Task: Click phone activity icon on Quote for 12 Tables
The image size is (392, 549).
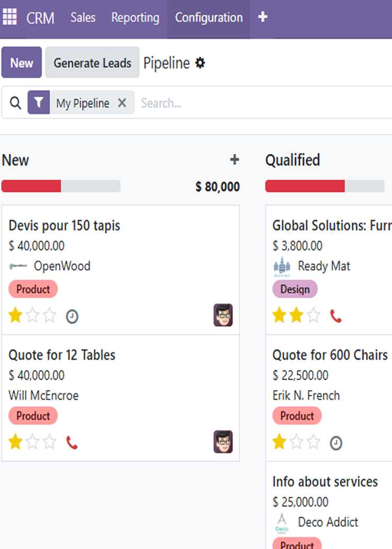Action: (x=72, y=443)
